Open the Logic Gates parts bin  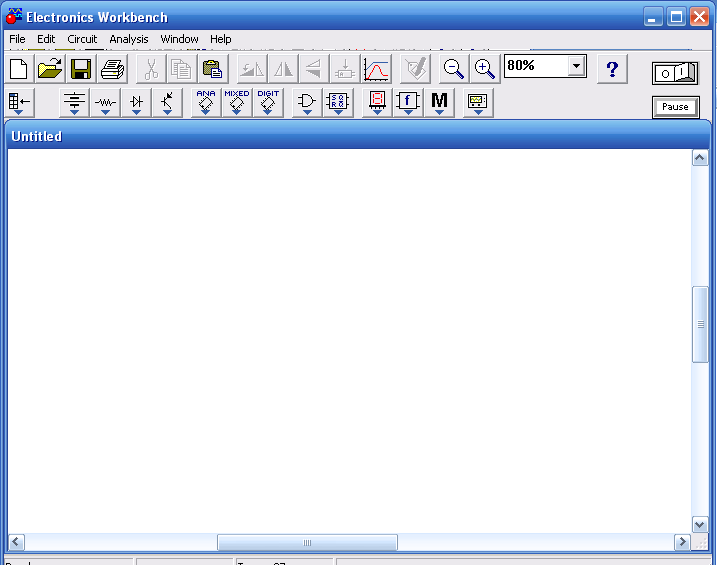coord(307,103)
